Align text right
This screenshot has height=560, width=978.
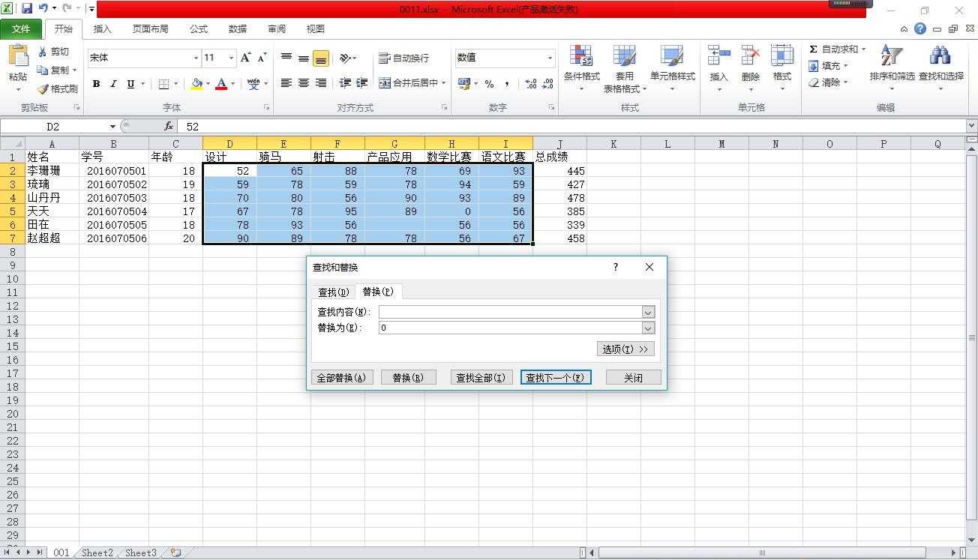coord(321,83)
